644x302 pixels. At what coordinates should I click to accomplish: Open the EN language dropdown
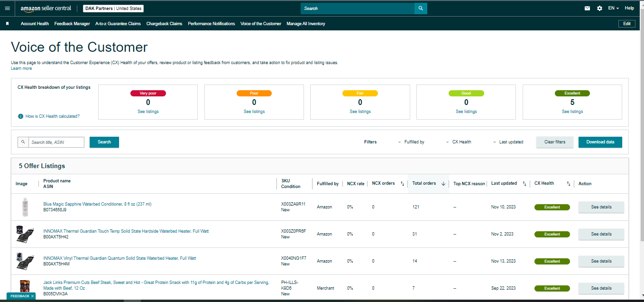click(614, 8)
